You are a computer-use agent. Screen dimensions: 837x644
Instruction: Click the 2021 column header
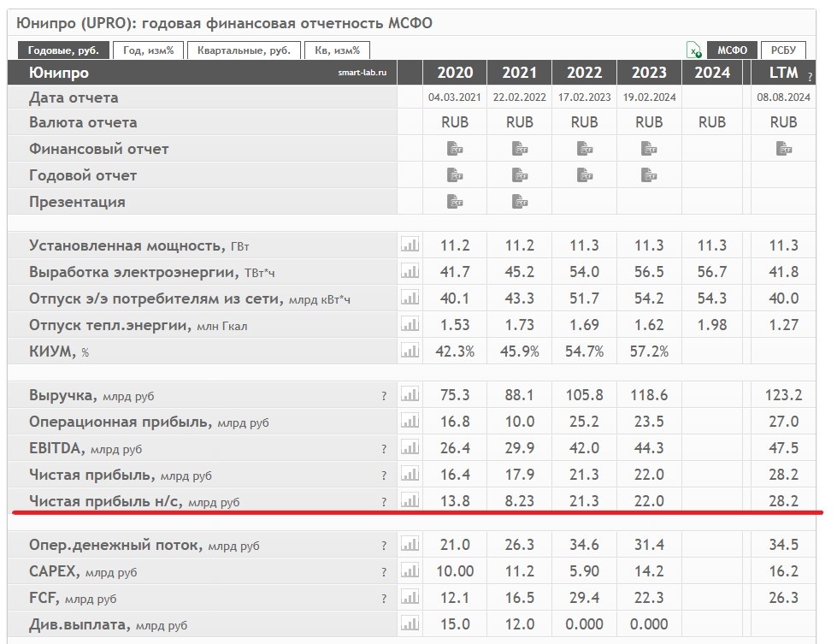pyautogui.click(x=520, y=73)
